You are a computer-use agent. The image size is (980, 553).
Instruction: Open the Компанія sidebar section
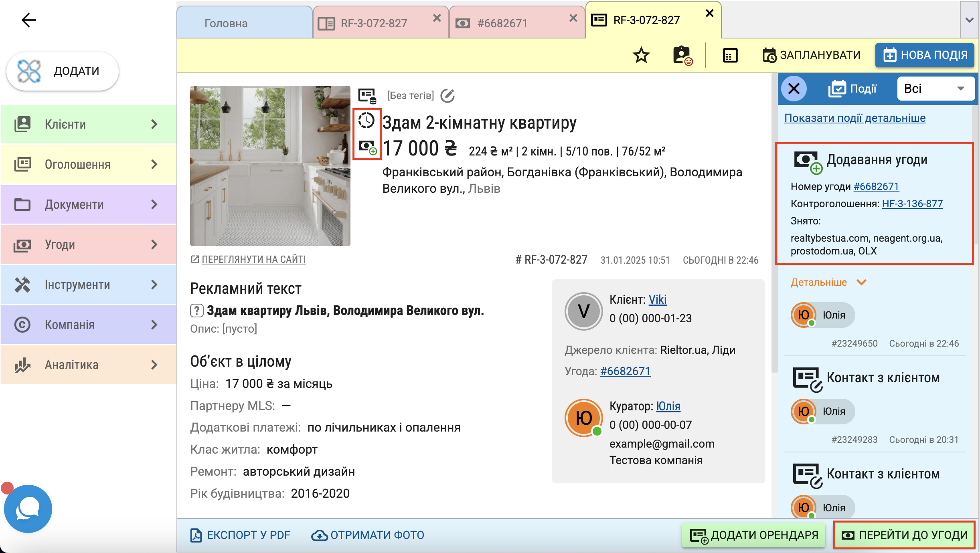point(88,325)
